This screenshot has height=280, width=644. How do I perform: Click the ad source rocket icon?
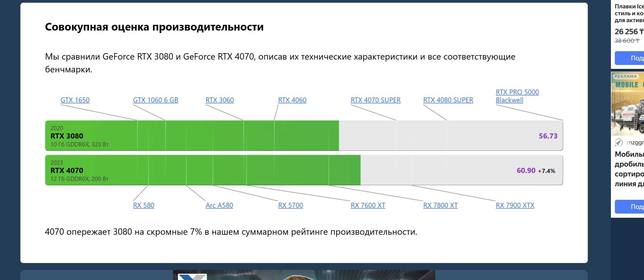618,143
